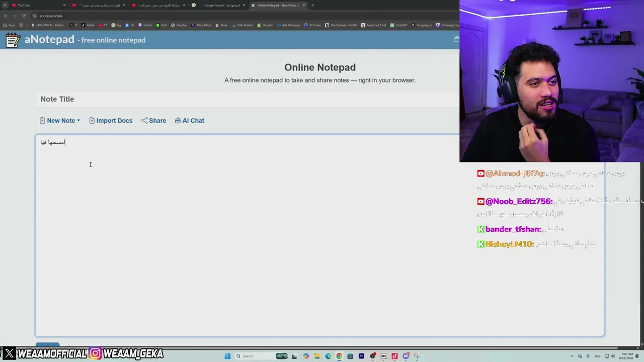Open the Shopify bookmark
Image resolution: width=644 pixels, height=362 pixels.
265,25
